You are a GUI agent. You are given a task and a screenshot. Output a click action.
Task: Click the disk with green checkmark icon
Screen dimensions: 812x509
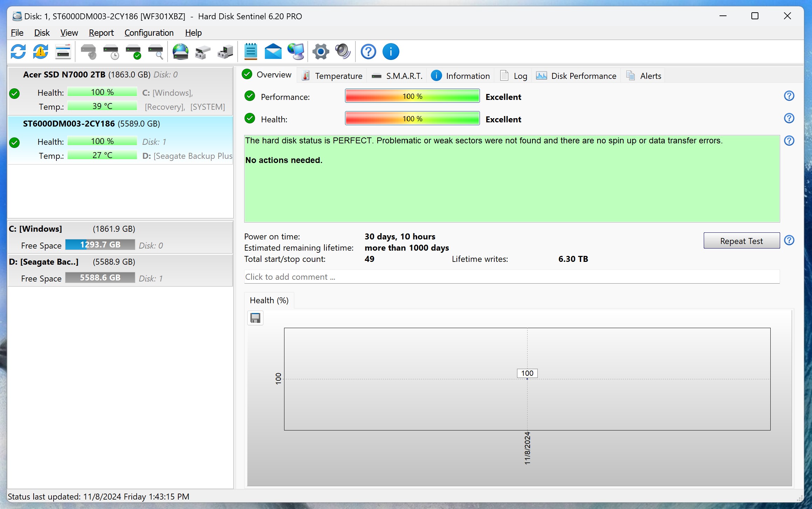[133, 52]
